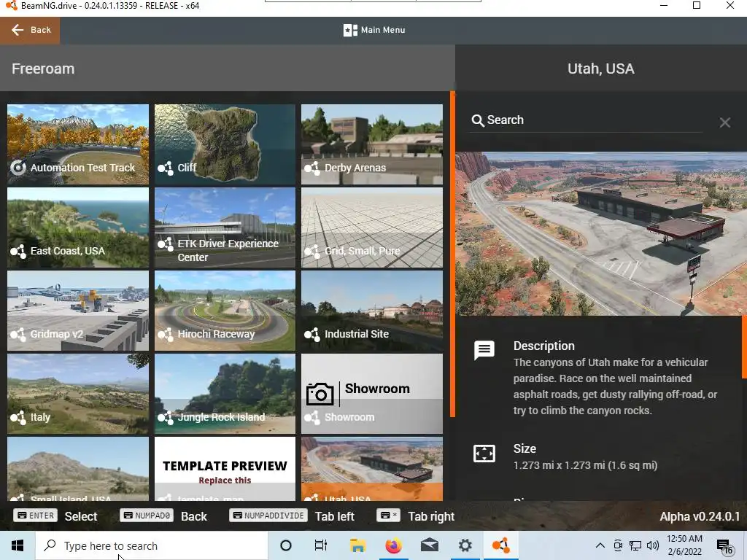Click the size value 1.273 mi text

585,465
